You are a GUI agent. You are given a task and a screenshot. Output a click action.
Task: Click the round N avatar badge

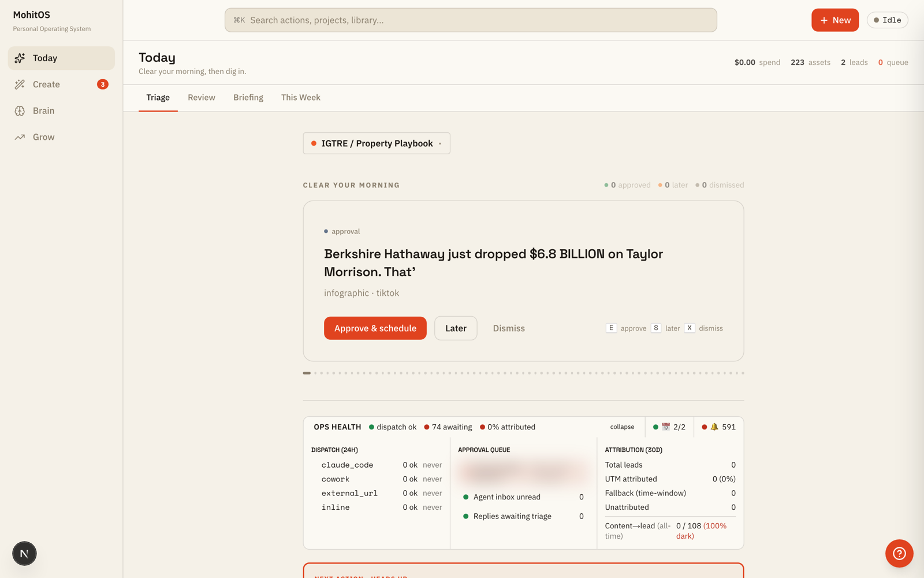24,554
